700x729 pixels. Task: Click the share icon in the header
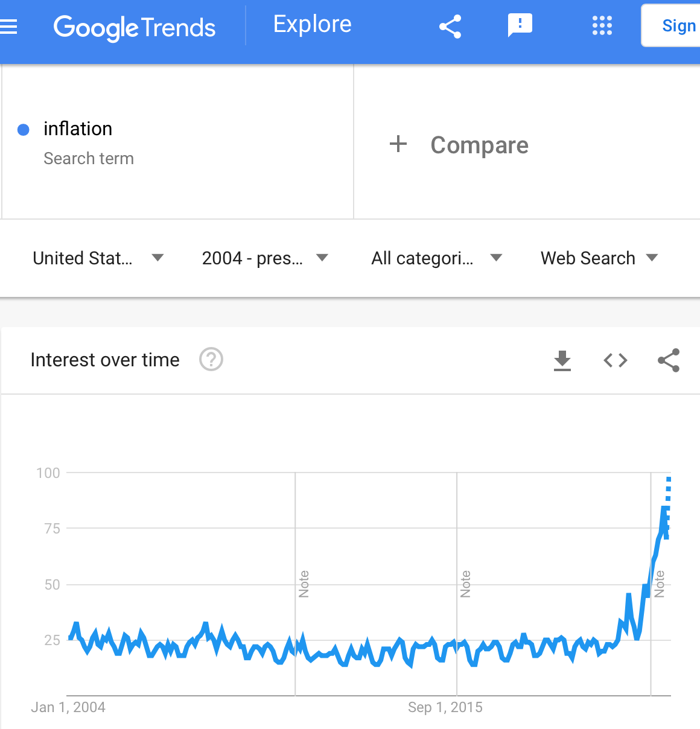click(x=450, y=27)
